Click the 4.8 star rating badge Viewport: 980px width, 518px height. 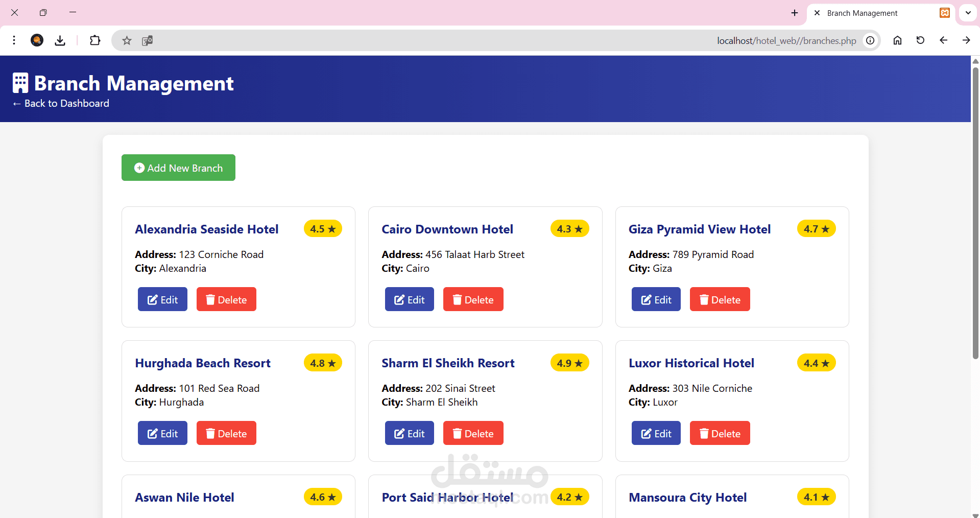[323, 363]
